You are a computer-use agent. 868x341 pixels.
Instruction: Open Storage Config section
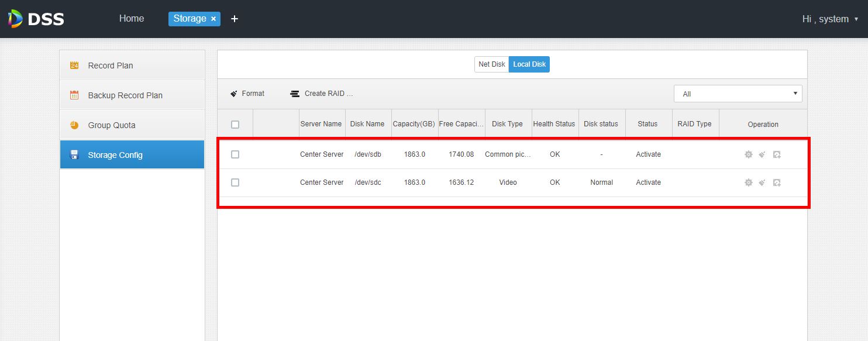[x=132, y=155]
